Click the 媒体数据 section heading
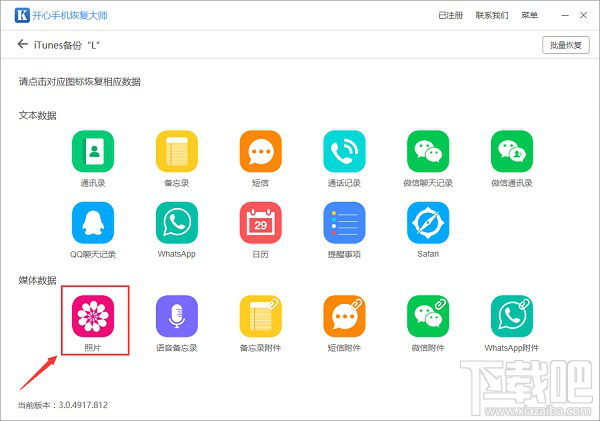 tap(38, 281)
